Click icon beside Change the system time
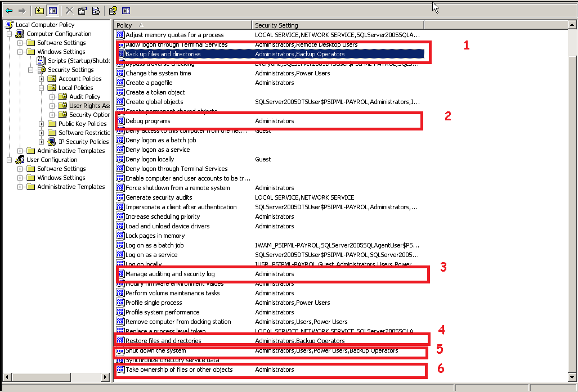The image size is (578, 392). (120, 73)
